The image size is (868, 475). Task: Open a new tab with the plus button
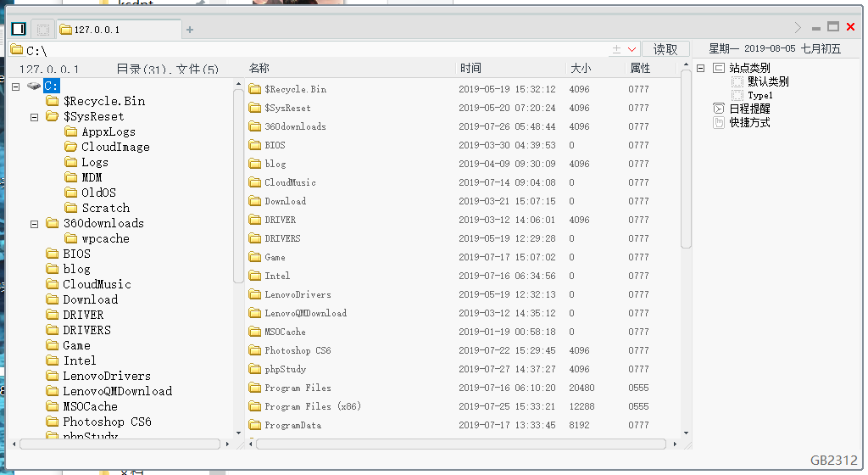point(190,30)
